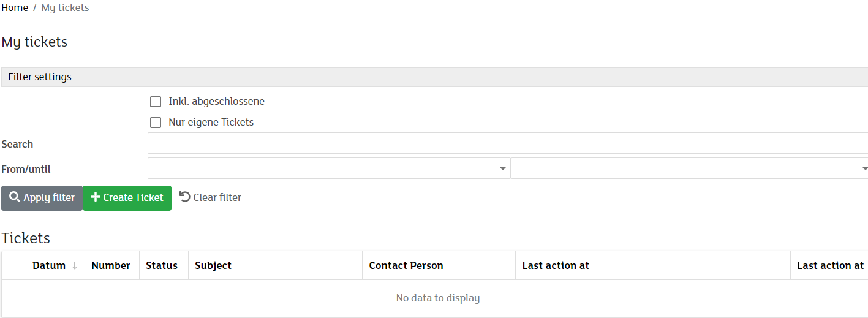
Task: Sort tickets by the Number column
Action: [x=111, y=266]
